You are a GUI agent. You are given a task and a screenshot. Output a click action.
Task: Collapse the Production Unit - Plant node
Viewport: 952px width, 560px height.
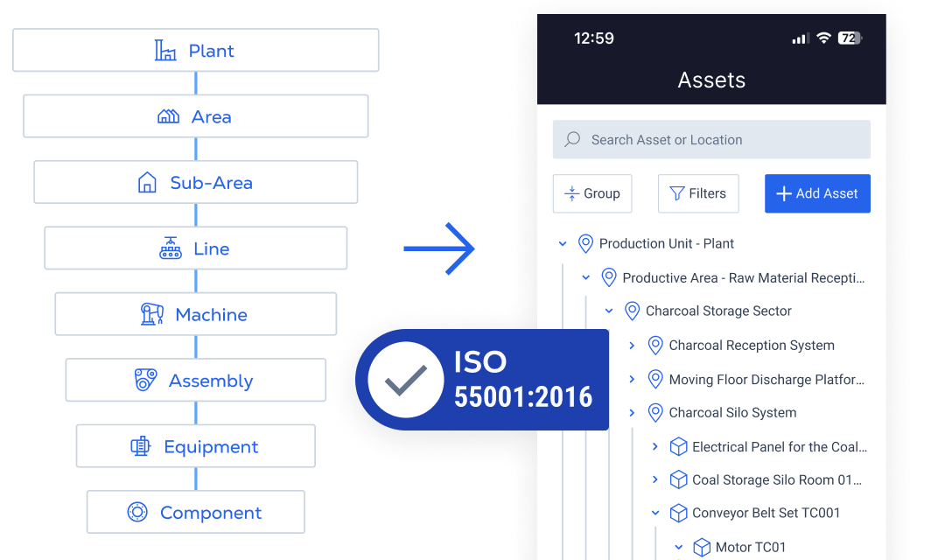pos(563,244)
